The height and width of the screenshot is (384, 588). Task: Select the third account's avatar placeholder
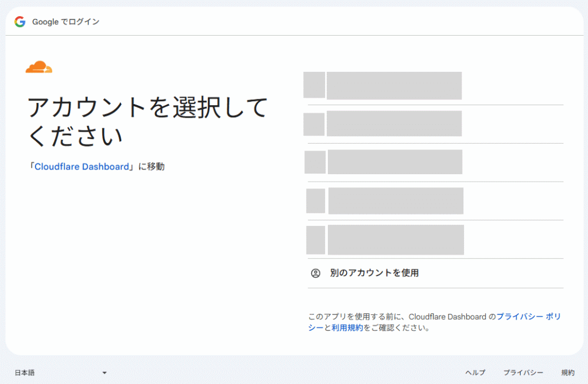(x=315, y=162)
